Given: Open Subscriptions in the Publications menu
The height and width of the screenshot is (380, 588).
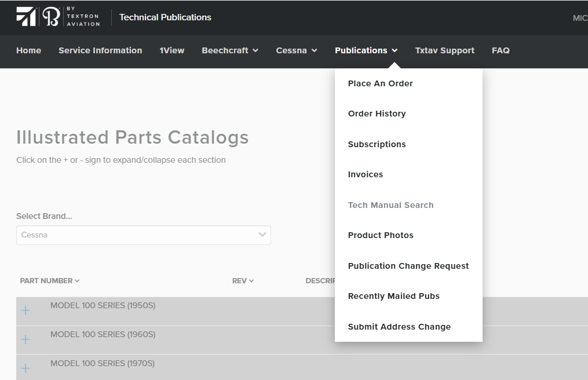Looking at the screenshot, I should [377, 144].
